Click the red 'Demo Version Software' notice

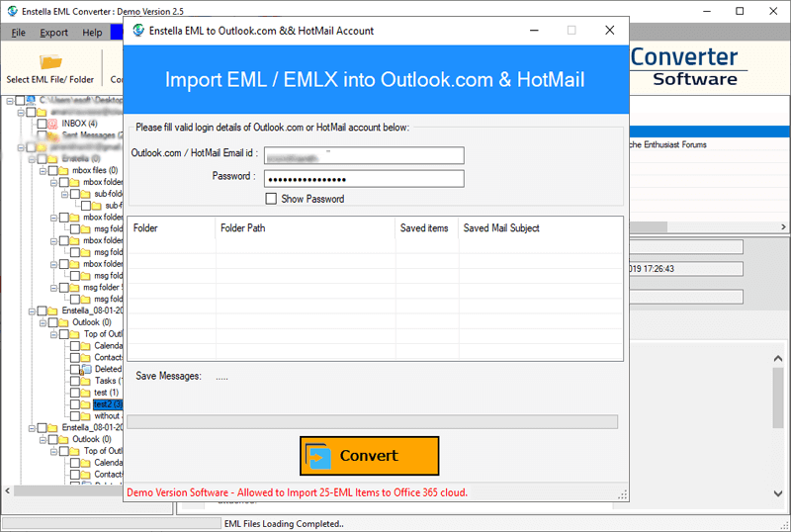click(298, 492)
